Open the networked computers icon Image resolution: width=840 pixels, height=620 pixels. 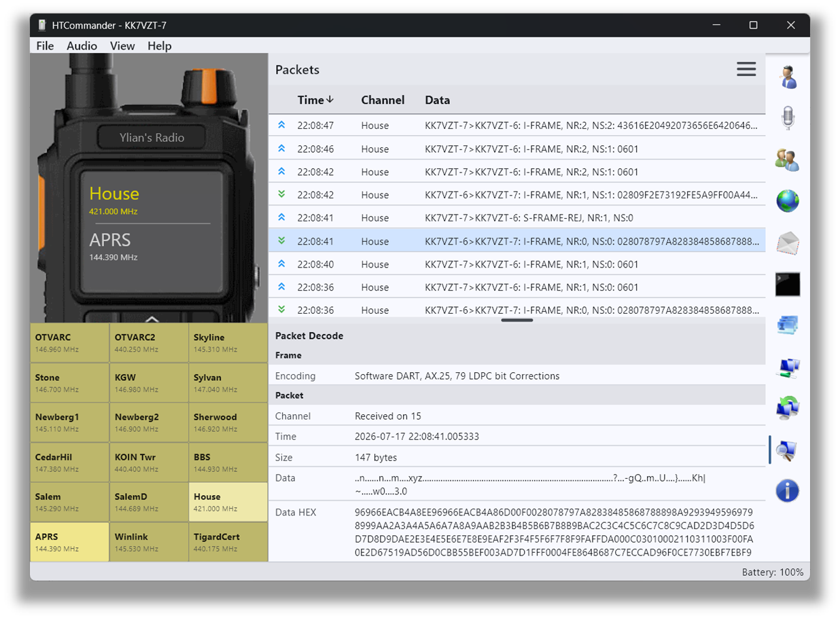[788, 367]
